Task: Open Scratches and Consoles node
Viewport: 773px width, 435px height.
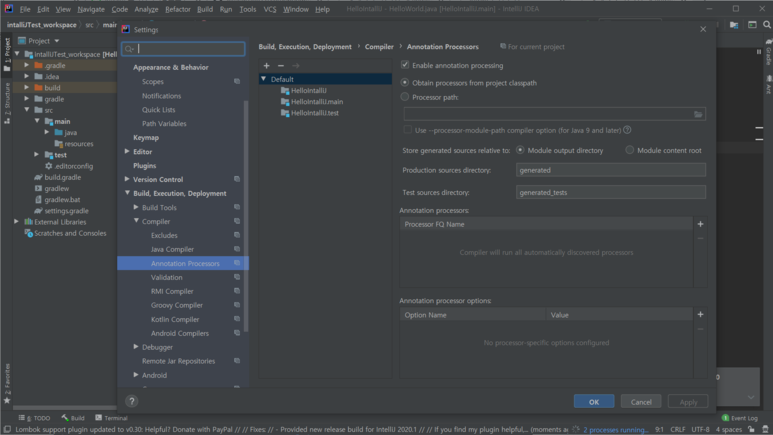Action: click(65, 233)
